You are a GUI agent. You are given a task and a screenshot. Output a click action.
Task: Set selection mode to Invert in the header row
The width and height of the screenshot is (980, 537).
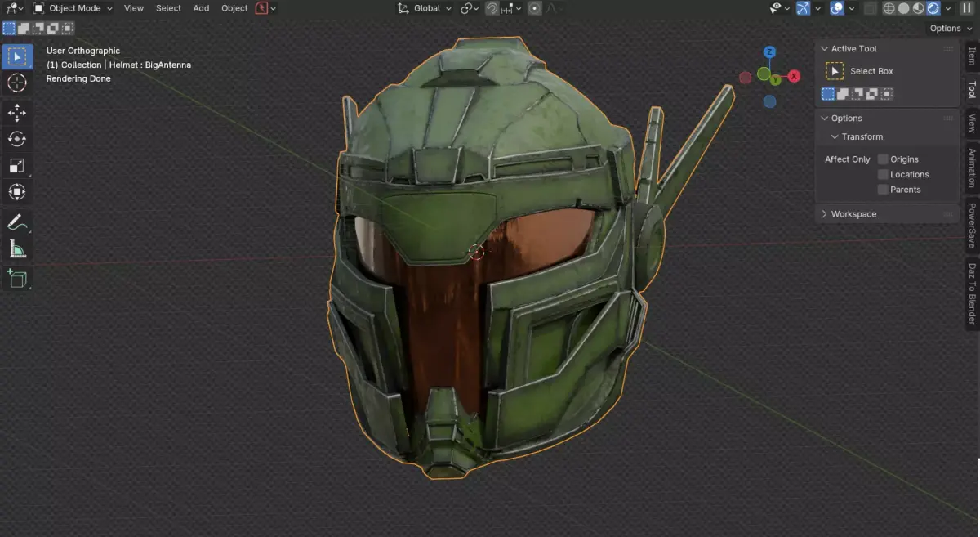pos(52,28)
